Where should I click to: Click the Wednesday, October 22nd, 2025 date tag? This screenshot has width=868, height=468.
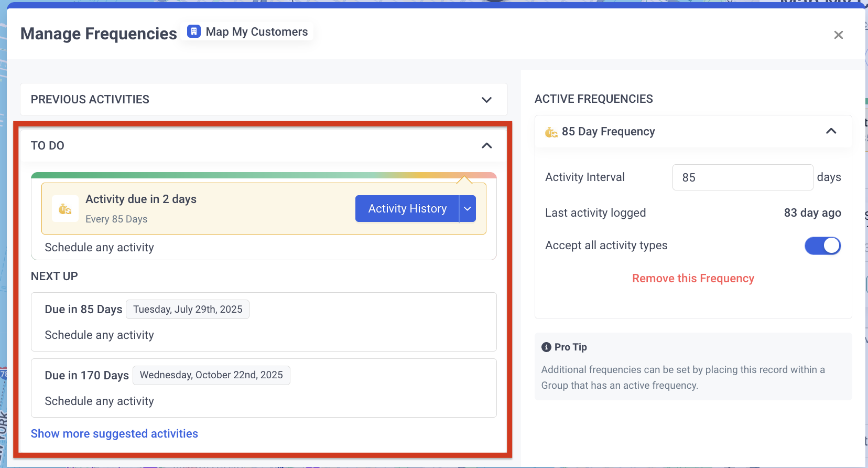(211, 375)
